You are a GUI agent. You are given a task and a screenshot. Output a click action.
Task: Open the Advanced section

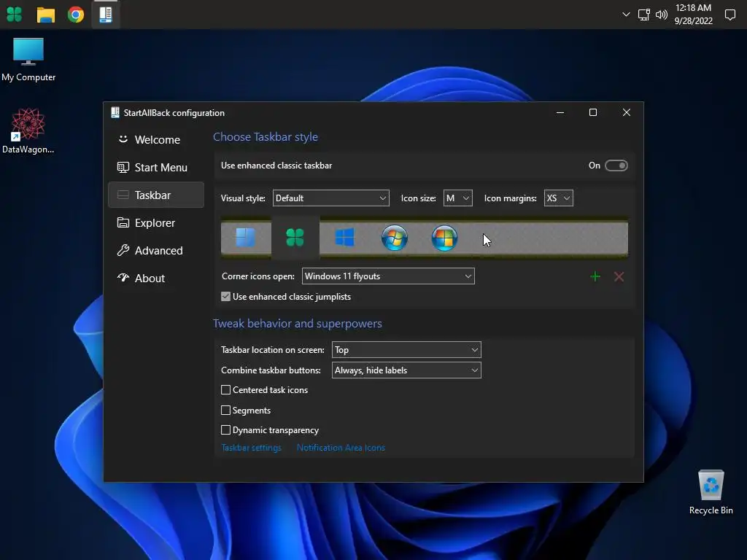click(156, 250)
